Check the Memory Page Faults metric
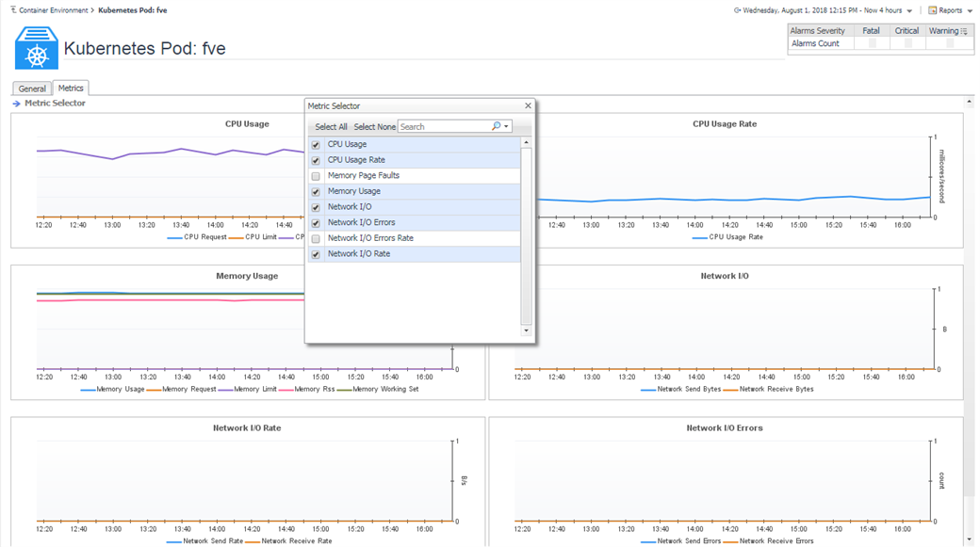This screenshot has height=547, width=980. click(316, 176)
